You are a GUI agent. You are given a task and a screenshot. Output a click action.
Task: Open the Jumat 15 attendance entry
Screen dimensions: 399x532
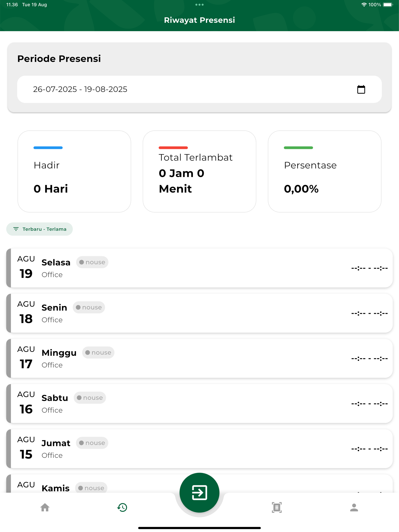199,449
